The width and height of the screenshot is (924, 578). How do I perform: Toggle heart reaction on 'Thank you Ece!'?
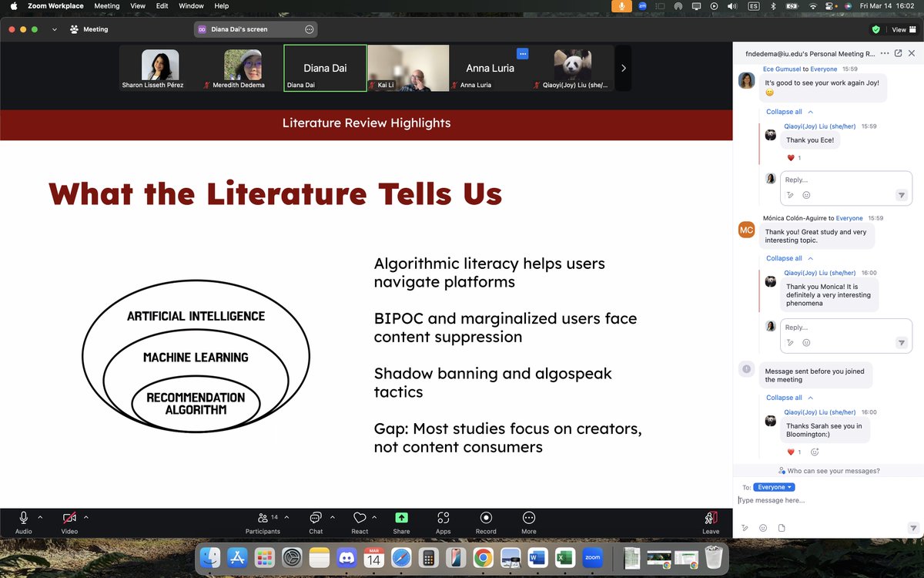794,158
